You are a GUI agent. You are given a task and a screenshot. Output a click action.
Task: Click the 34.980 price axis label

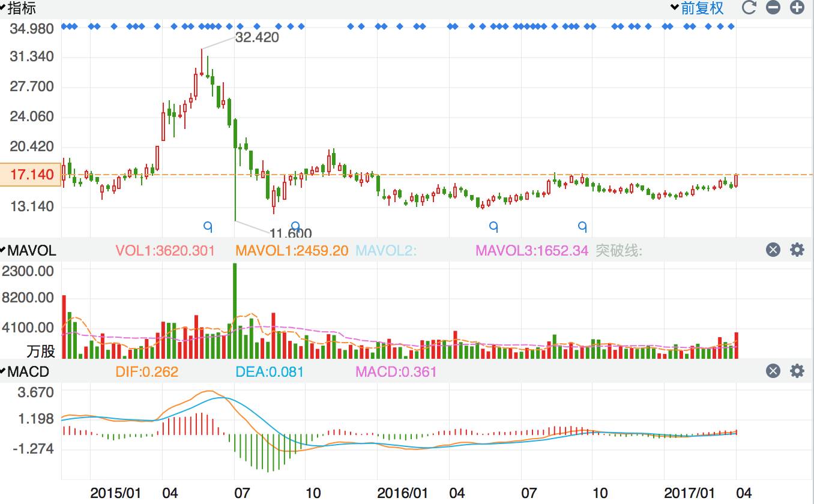pyautogui.click(x=32, y=28)
